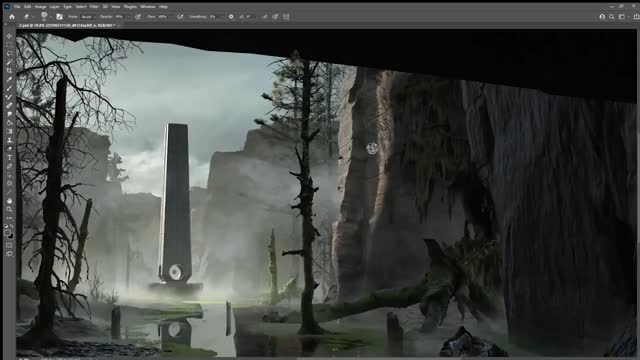
Task: Open the Edit Toolbar three-dots menu
Action: click(9, 218)
